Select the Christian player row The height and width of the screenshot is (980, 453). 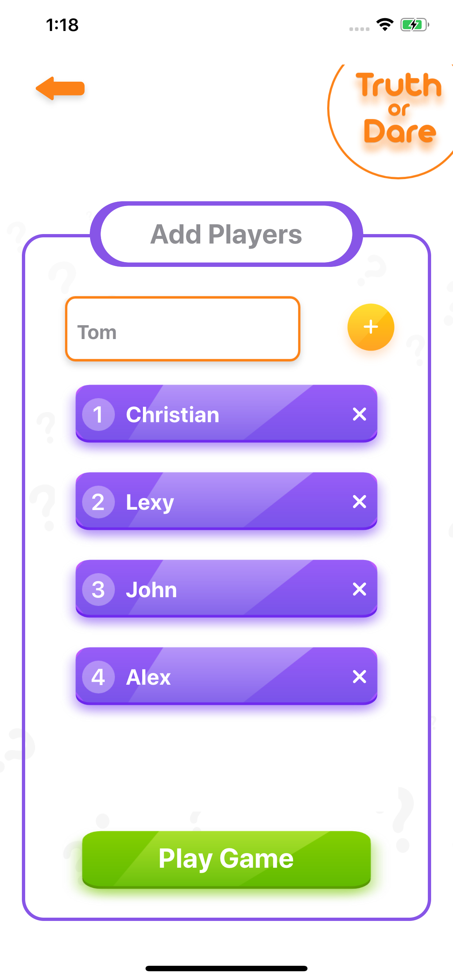tap(226, 413)
